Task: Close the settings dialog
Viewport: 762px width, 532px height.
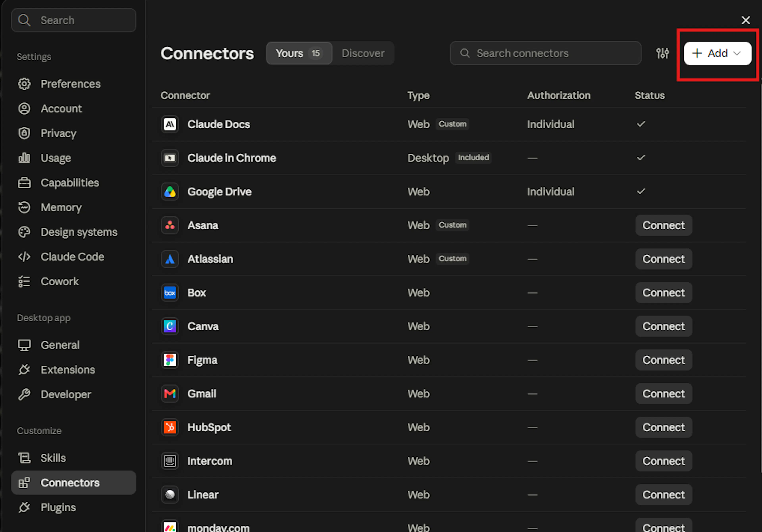Action: 745,20
